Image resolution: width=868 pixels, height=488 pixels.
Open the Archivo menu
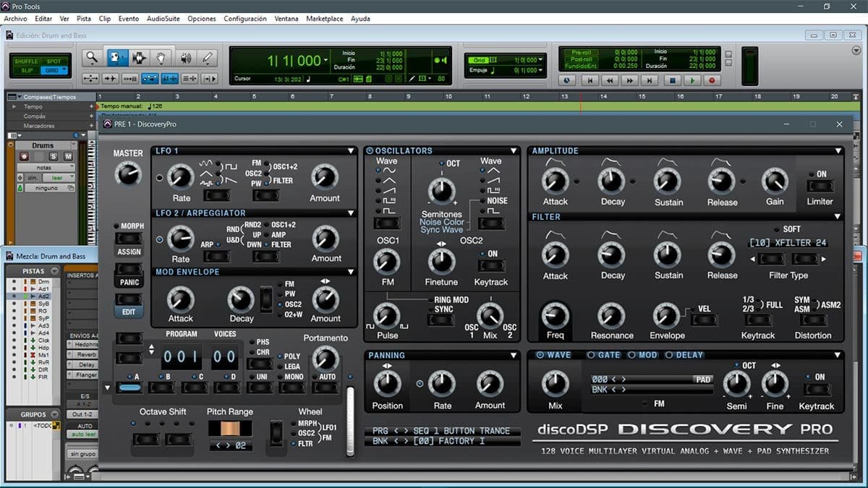15,19
